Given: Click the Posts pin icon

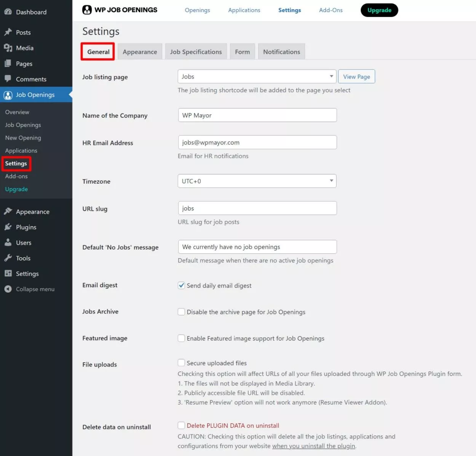Looking at the screenshot, I should (x=8, y=32).
